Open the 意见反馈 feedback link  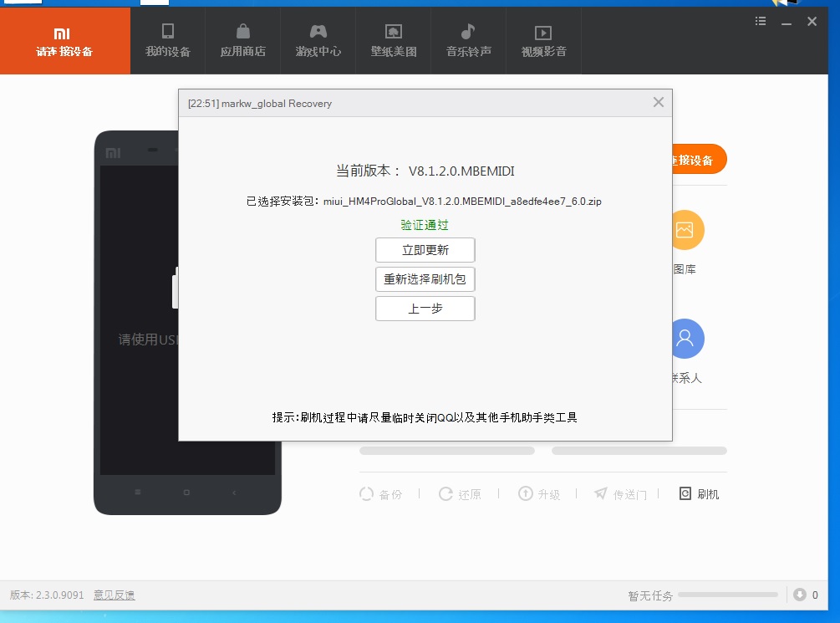[114, 595]
